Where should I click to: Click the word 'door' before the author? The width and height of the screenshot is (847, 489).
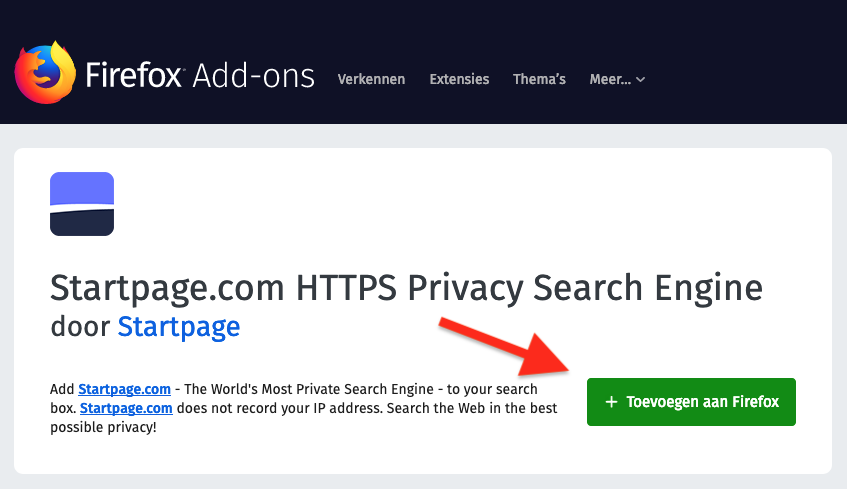pos(80,327)
